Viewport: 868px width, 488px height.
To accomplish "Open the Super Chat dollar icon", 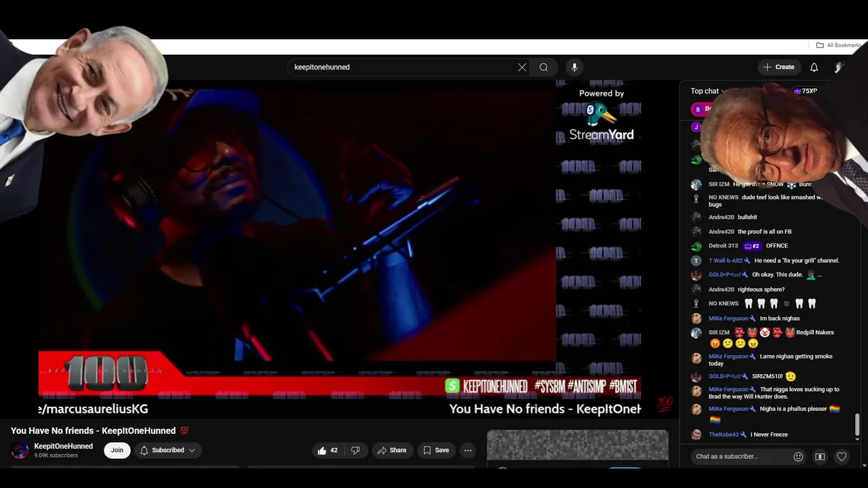I will tap(820, 457).
